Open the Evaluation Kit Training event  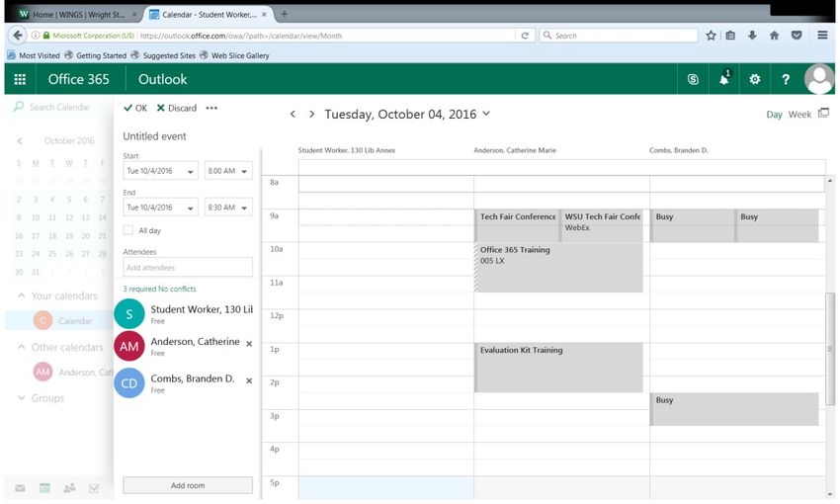[558, 368]
